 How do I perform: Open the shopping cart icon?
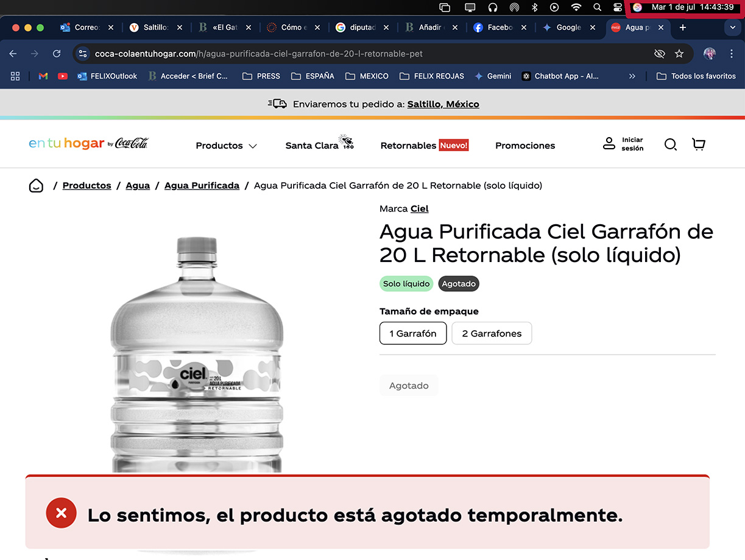point(699,144)
